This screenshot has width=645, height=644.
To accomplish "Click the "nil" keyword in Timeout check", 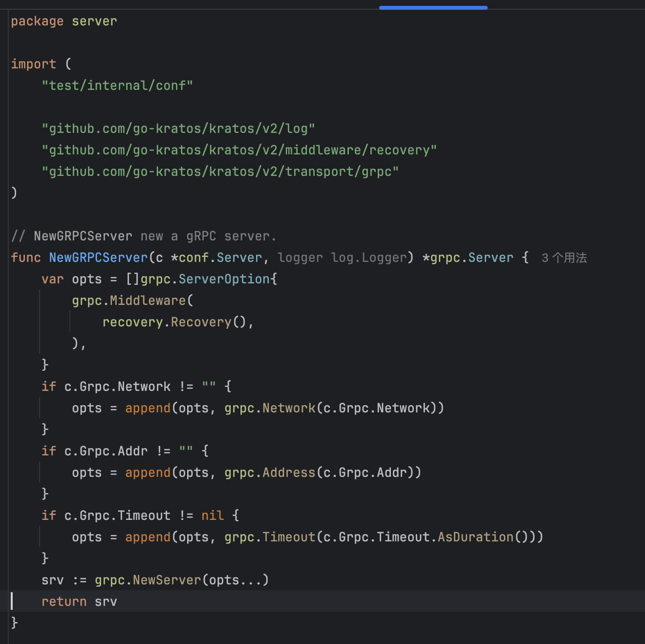I will click(x=213, y=515).
